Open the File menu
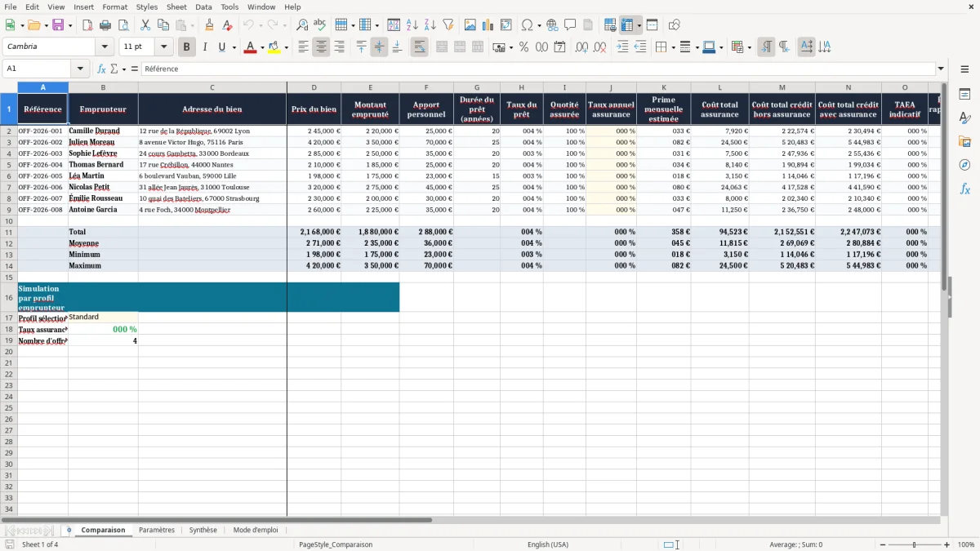Image resolution: width=980 pixels, height=551 pixels. [11, 7]
